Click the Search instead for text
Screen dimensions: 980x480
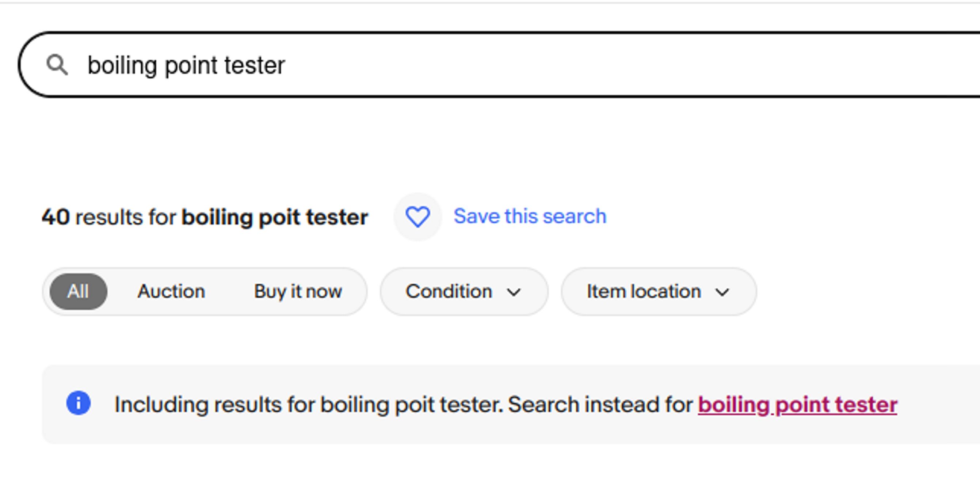click(600, 404)
